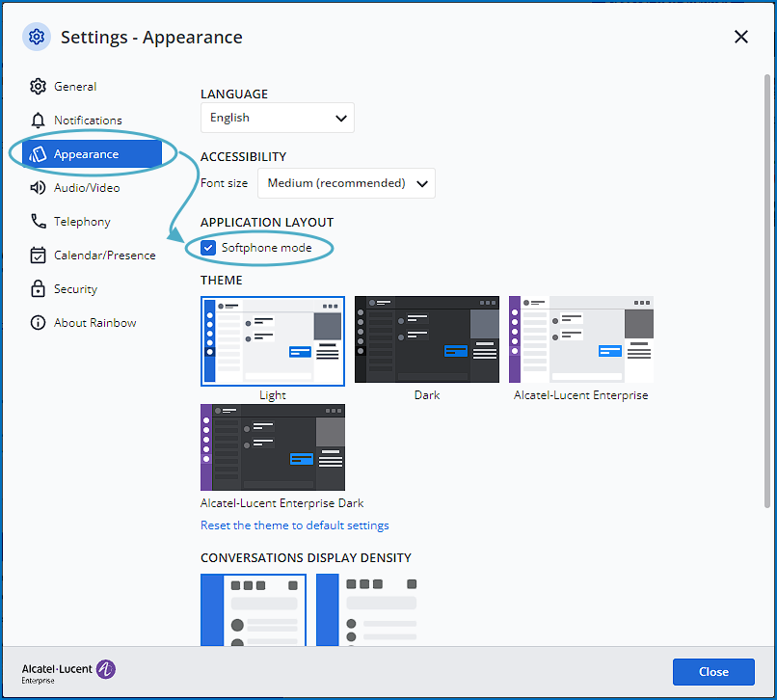Select the Dark theme thumbnail
Screen dimensions: 777x700
427,339
